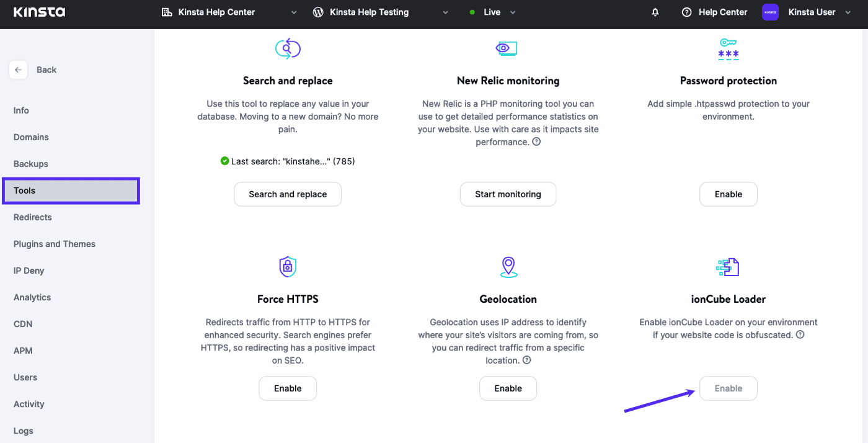This screenshot has width=868, height=443.
Task: Click the Geolocation heading
Action: tap(508, 299)
